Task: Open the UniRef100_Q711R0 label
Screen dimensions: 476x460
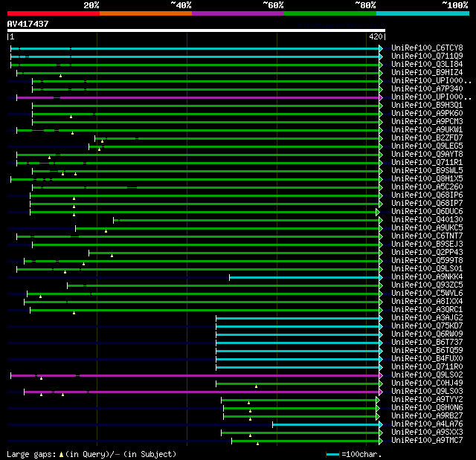Action: [x=427, y=367]
